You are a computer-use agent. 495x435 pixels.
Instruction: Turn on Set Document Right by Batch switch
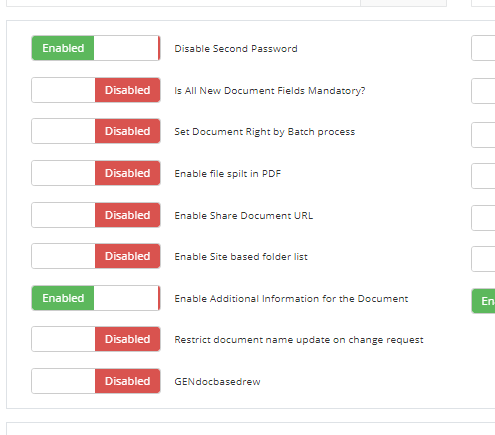pyautogui.click(x=96, y=131)
